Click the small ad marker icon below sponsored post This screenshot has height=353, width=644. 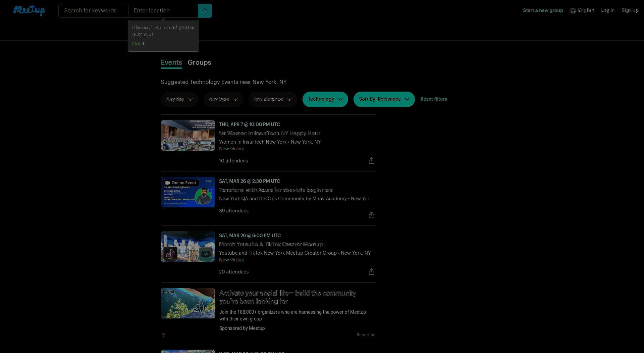[163, 335]
